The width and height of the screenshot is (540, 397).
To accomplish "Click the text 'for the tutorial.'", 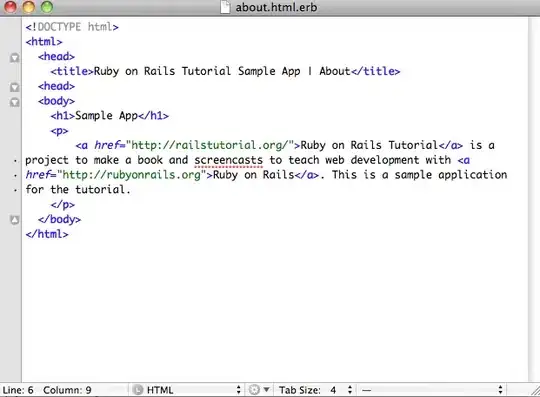I will pos(78,189).
